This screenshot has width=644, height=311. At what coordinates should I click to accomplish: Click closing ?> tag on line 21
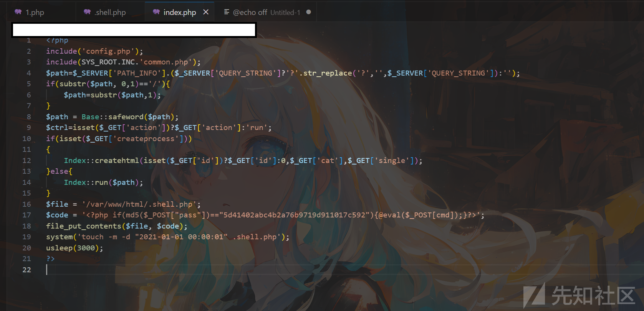(50, 259)
